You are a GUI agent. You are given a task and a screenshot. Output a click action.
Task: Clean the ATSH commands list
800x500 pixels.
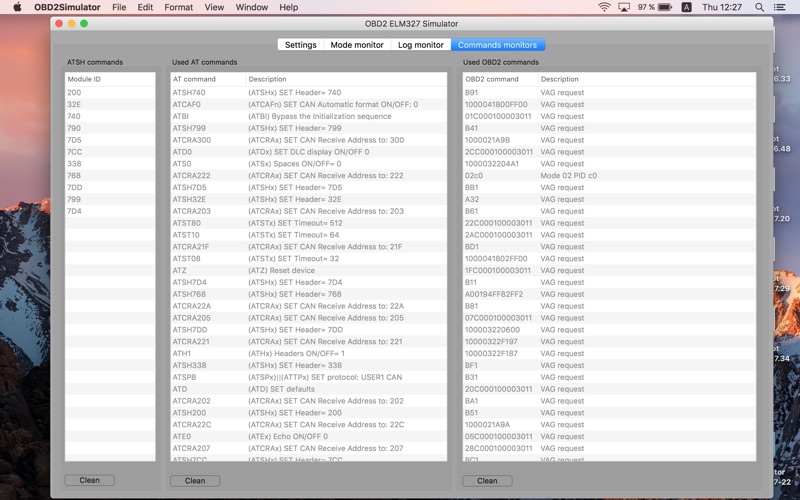coord(89,480)
